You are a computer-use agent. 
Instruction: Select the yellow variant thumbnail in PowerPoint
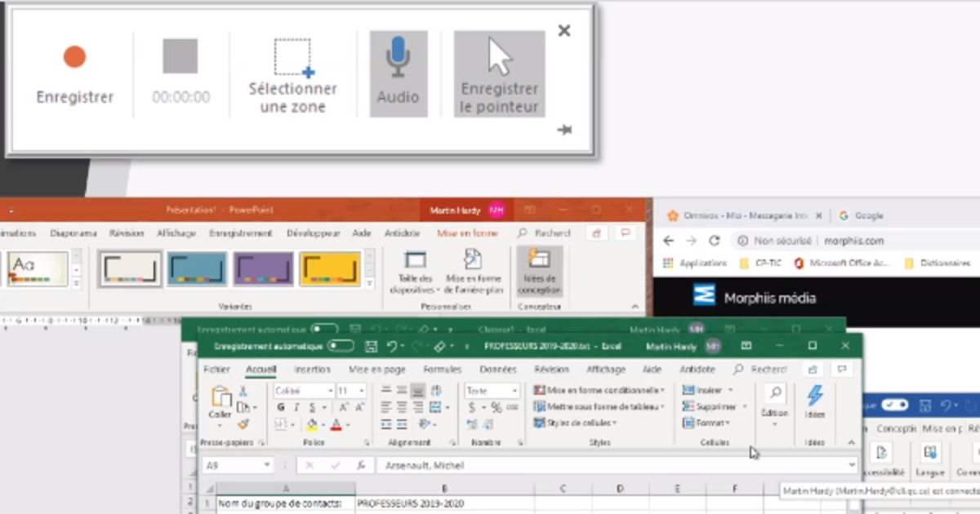pyautogui.click(x=330, y=269)
